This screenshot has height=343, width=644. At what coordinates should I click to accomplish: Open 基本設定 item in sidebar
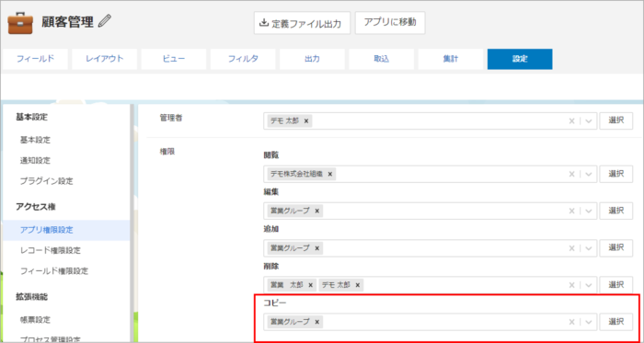click(x=35, y=140)
